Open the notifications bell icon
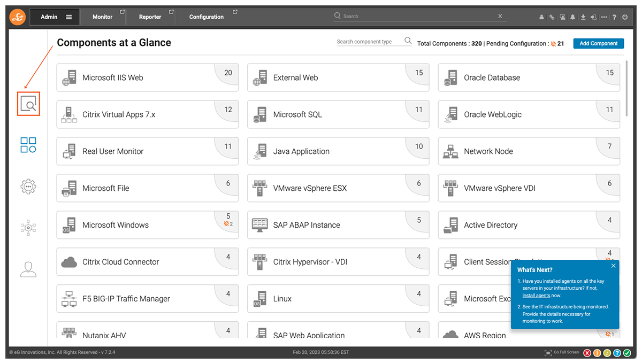 click(572, 17)
